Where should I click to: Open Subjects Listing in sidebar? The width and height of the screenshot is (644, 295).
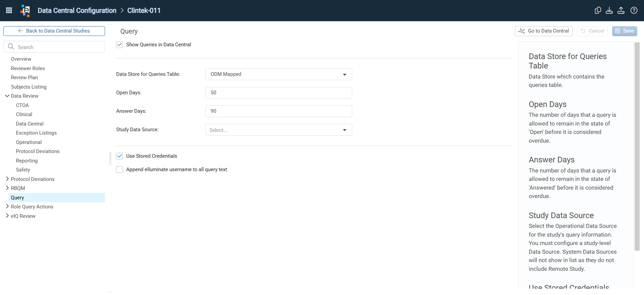29,87
